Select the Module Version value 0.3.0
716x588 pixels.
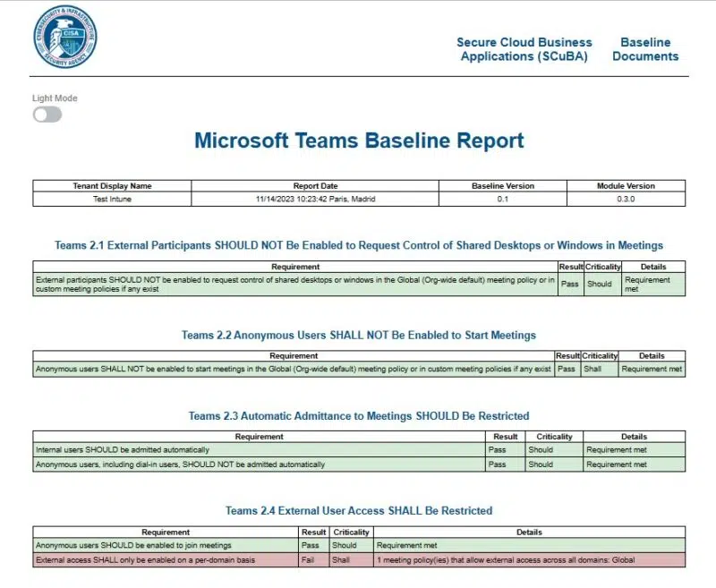(628, 198)
